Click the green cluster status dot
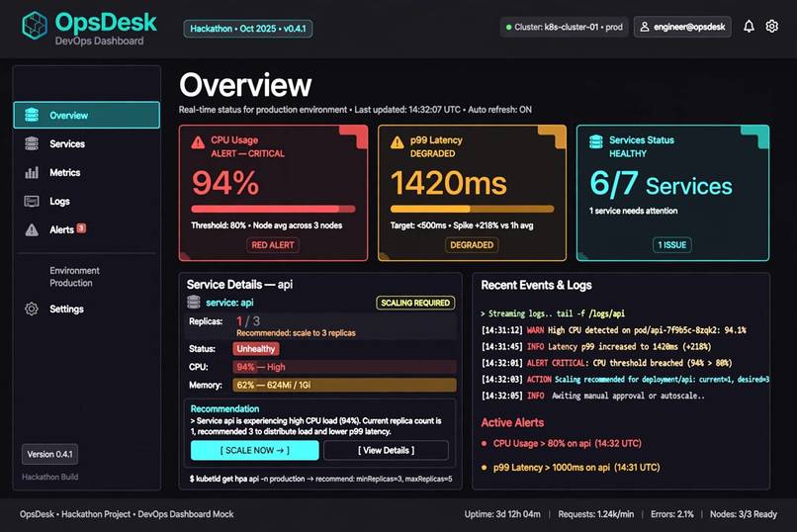Image resolution: width=797 pixels, height=532 pixels. pyautogui.click(x=508, y=28)
